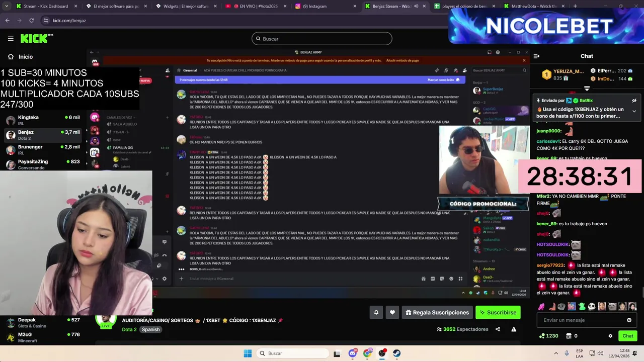Expand the gift leaderboard arrow
This screenshot has width=644, height=362.
[x=587, y=88]
